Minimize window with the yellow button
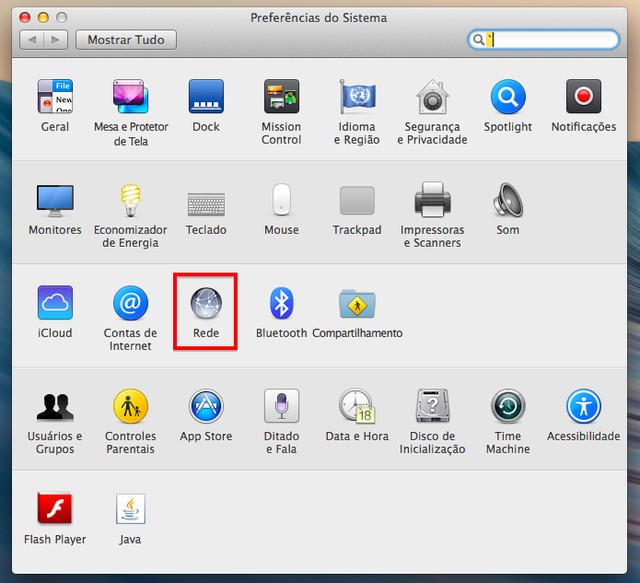Screen dimensions: 640x583 click(43, 18)
